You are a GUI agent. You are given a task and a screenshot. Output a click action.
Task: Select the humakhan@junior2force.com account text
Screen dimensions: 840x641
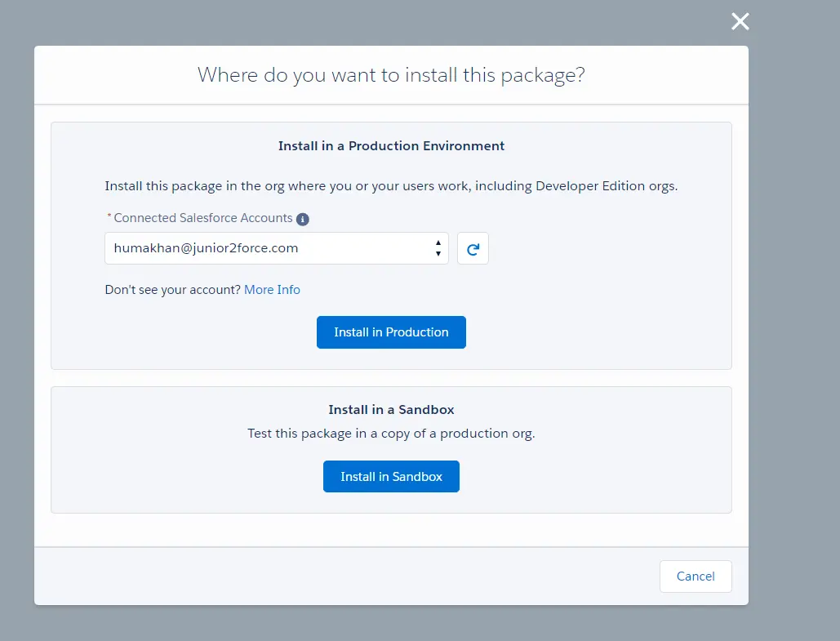tap(206, 248)
